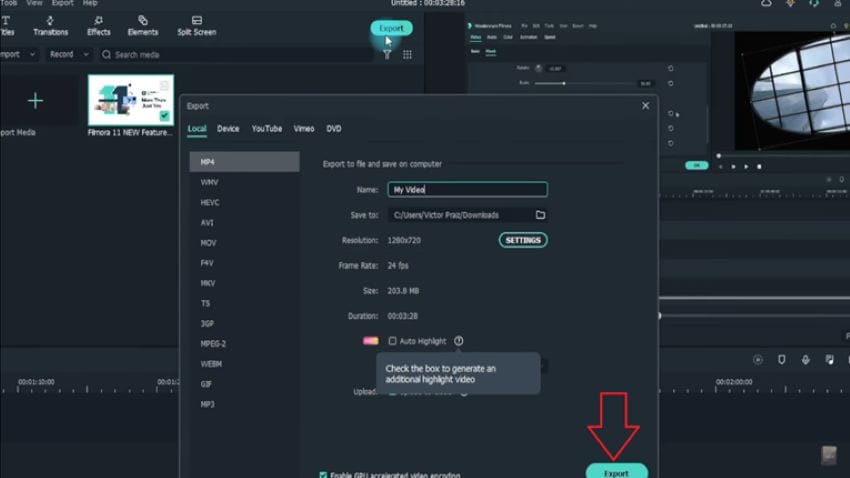Click the Search media box
Viewport: 850px width, 478px height.
point(236,55)
